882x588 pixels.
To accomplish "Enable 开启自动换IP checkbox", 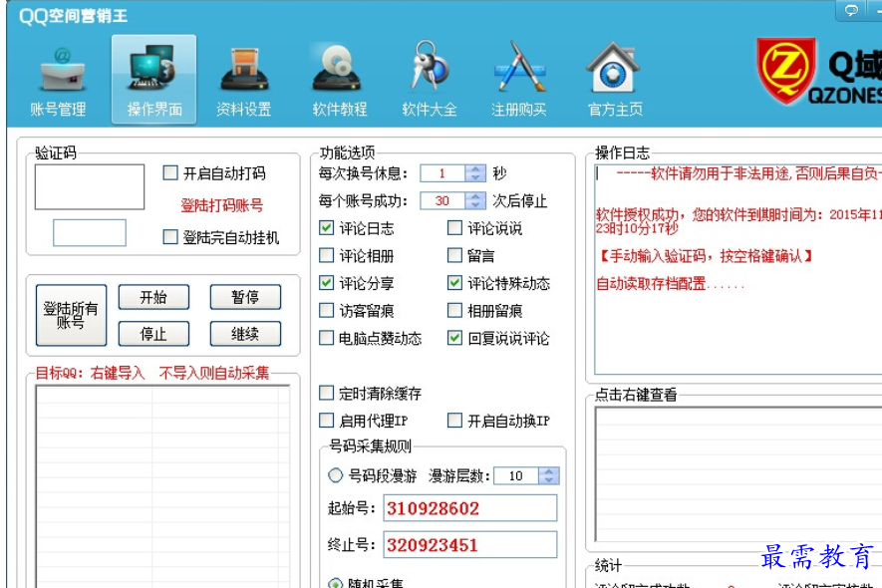I will tap(454, 420).
